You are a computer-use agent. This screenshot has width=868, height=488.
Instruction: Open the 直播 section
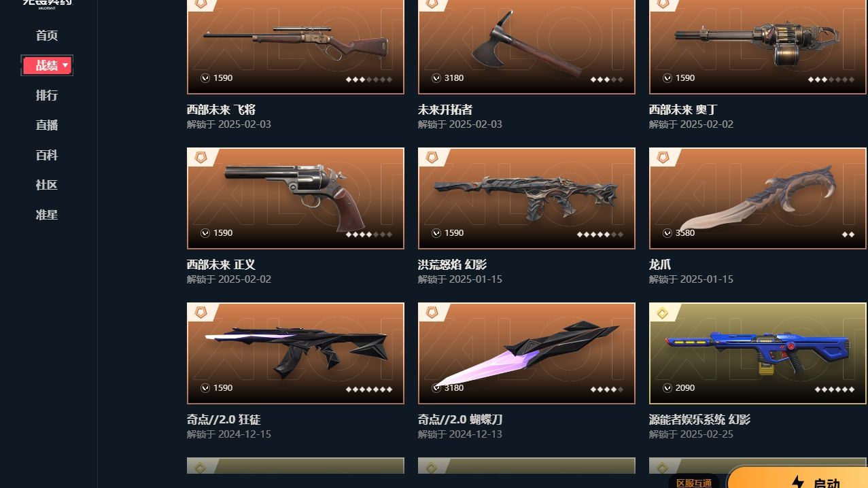pos(47,125)
